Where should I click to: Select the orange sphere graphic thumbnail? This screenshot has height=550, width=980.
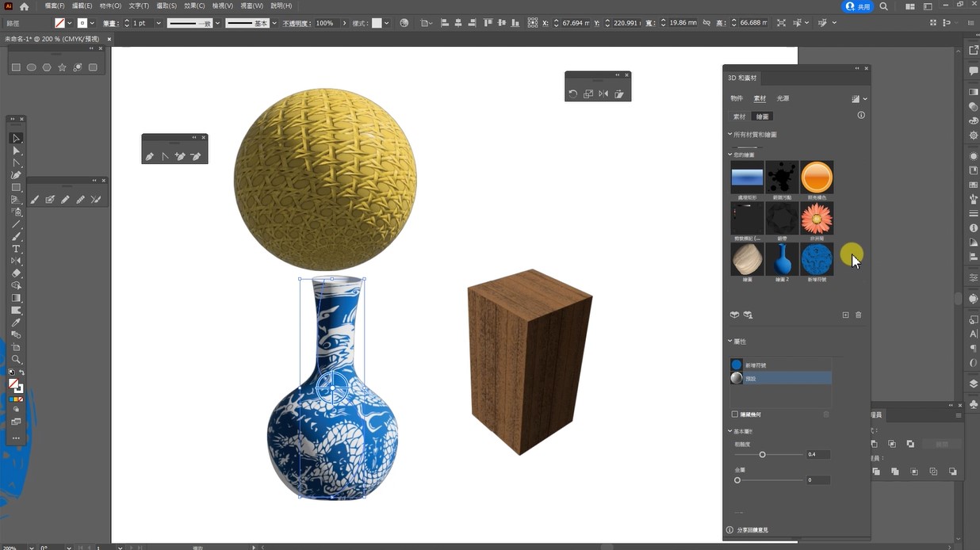click(817, 177)
